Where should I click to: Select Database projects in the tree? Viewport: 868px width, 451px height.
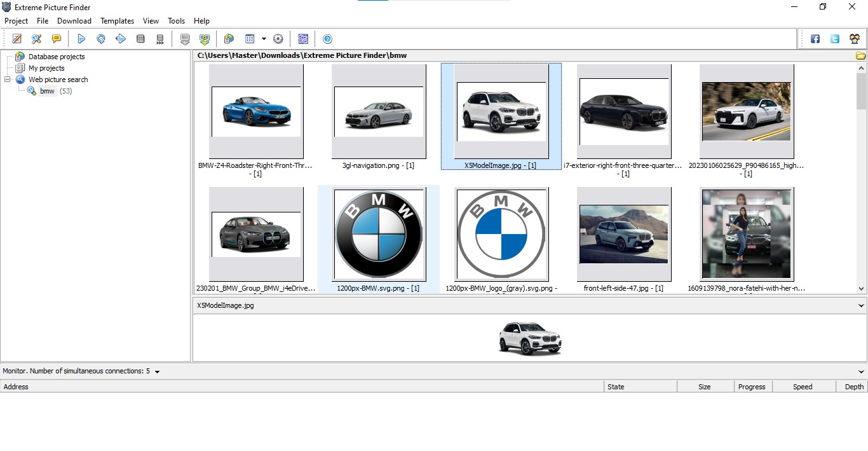click(x=57, y=57)
